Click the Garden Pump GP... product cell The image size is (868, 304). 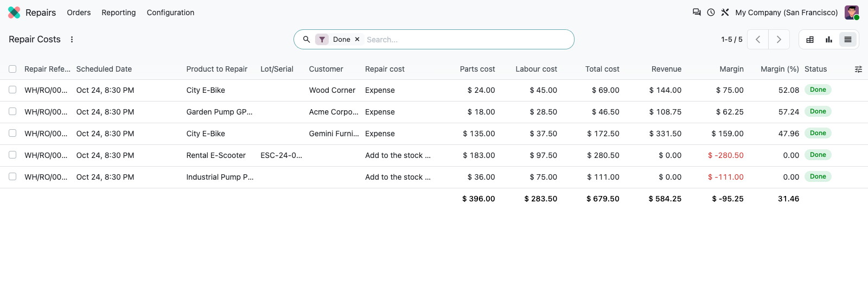tap(219, 112)
